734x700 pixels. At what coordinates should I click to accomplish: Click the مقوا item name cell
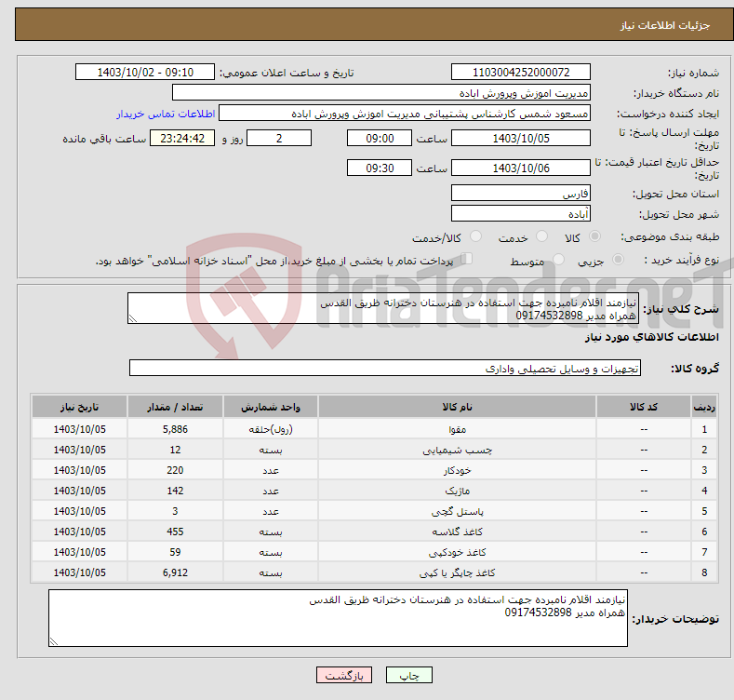pyautogui.click(x=457, y=429)
